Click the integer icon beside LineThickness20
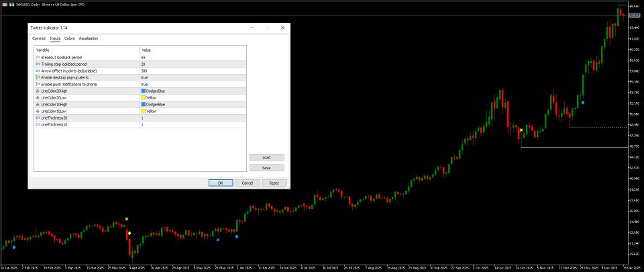The width and height of the screenshot is (644, 272). click(38, 118)
